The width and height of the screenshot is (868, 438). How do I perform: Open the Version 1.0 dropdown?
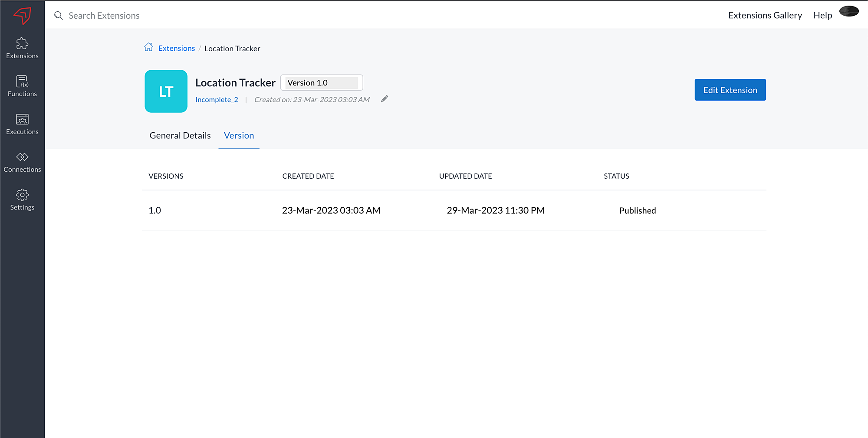coord(322,82)
